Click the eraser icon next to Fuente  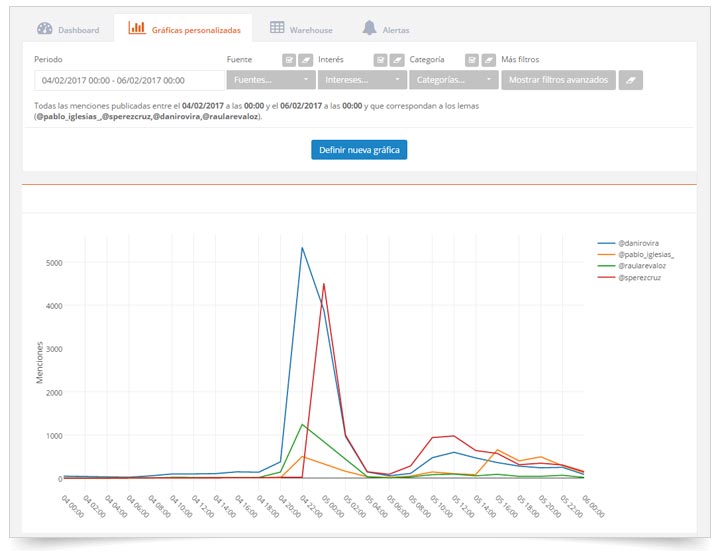click(305, 60)
